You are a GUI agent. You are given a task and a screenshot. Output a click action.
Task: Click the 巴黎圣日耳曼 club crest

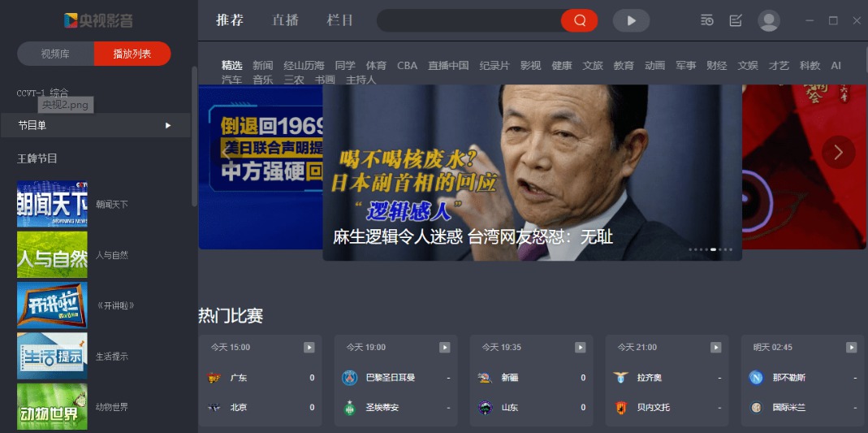pyautogui.click(x=349, y=378)
